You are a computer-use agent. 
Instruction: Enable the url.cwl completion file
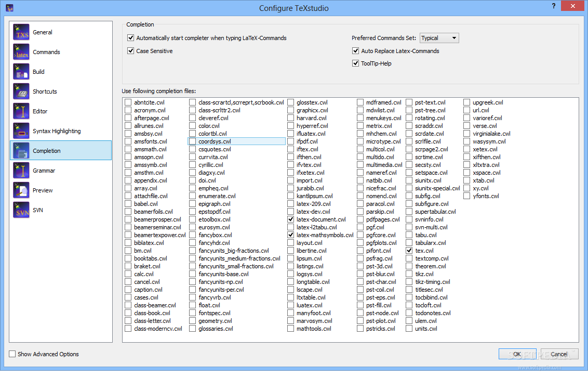[467, 110]
